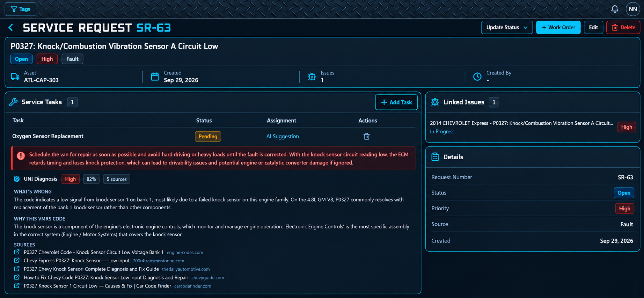Click the Created calendar icon

point(155,77)
